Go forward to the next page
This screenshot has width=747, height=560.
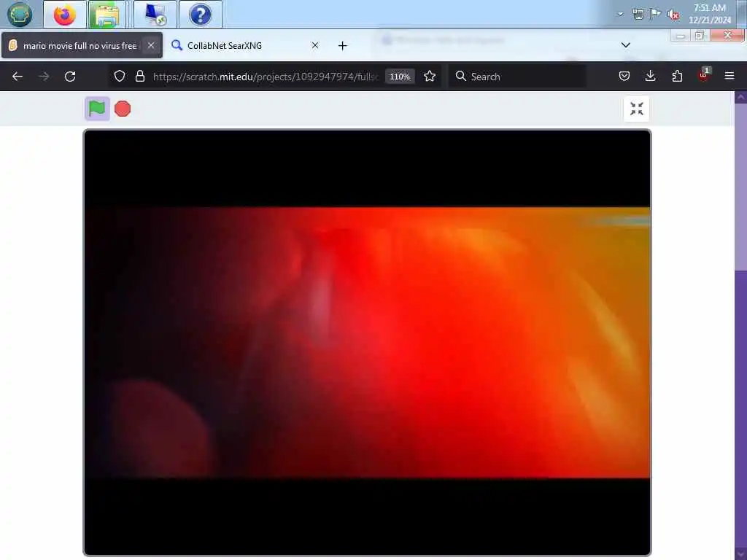[x=44, y=76]
